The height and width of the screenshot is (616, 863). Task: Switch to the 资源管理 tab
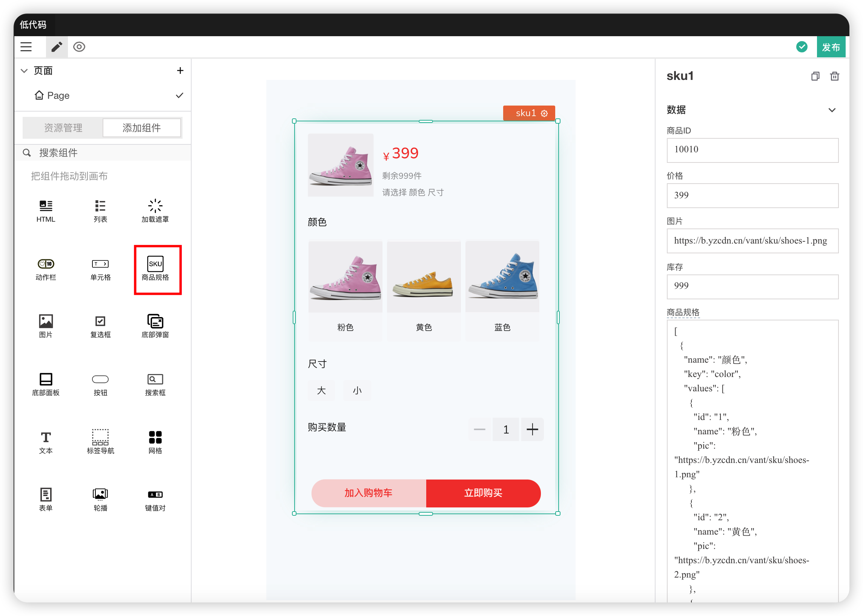coord(63,128)
